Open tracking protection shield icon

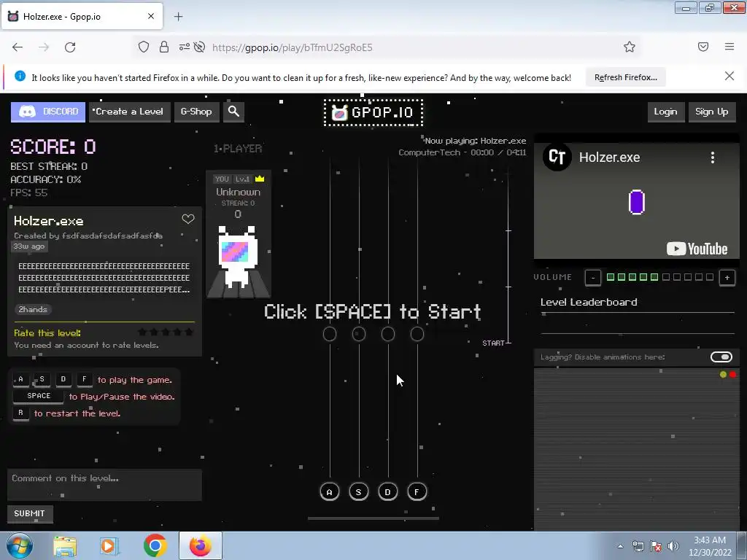coord(144,47)
